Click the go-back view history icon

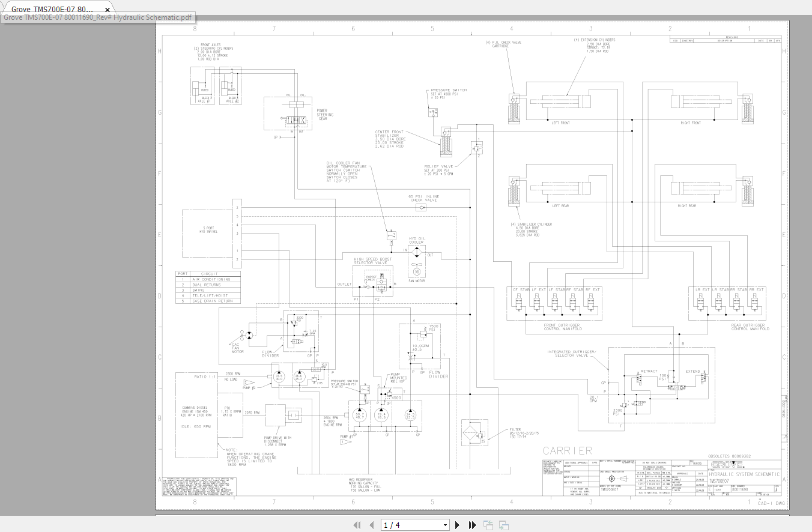point(488,525)
